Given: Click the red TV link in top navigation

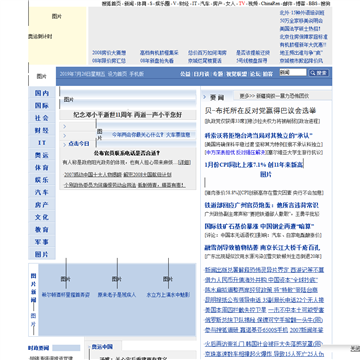Looking at the screenshot, I should [242, 4].
